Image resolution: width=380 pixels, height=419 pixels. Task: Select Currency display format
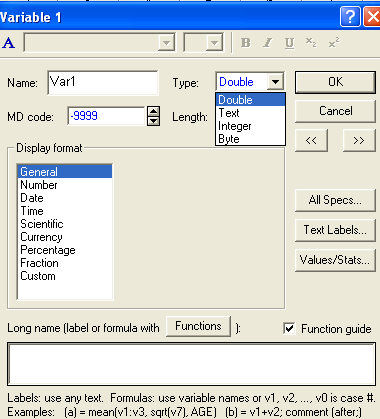tap(65, 237)
